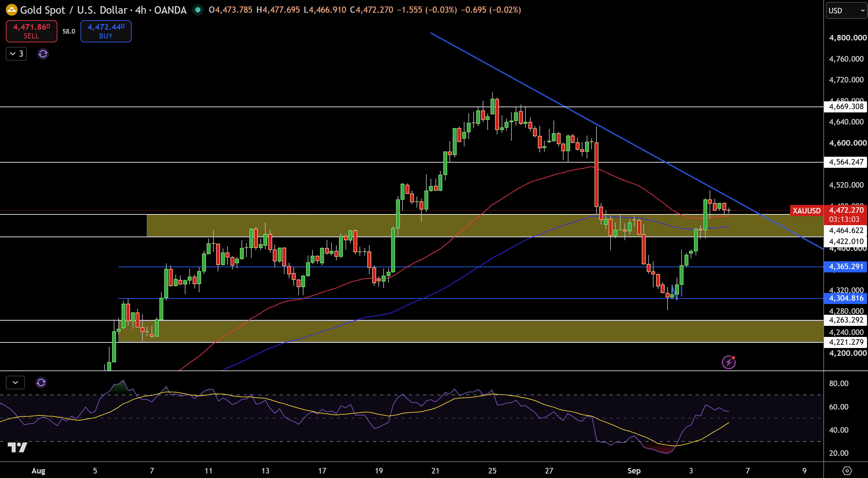Click the 4,669.308 horizontal line label
The height and width of the screenshot is (478, 868).
pos(846,107)
